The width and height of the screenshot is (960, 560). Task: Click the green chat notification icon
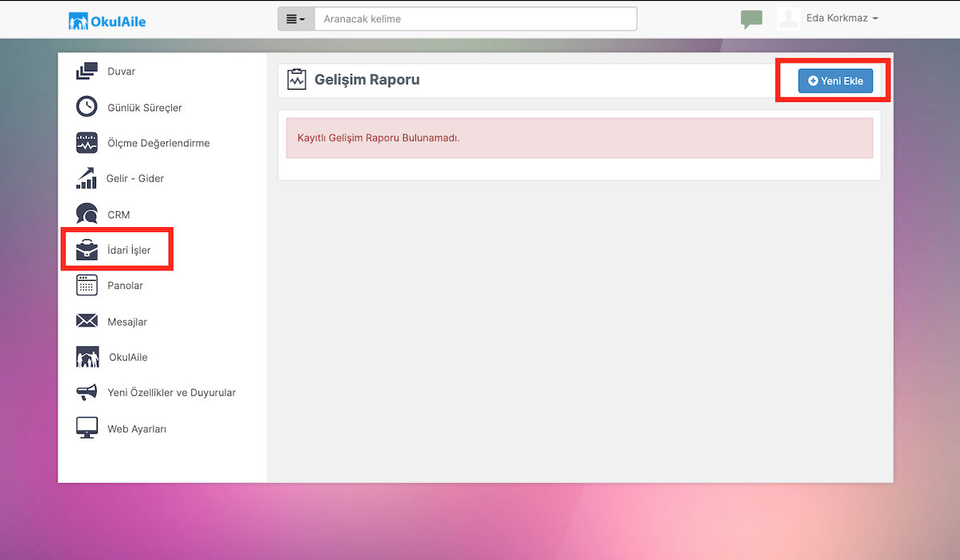pos(751,19)
